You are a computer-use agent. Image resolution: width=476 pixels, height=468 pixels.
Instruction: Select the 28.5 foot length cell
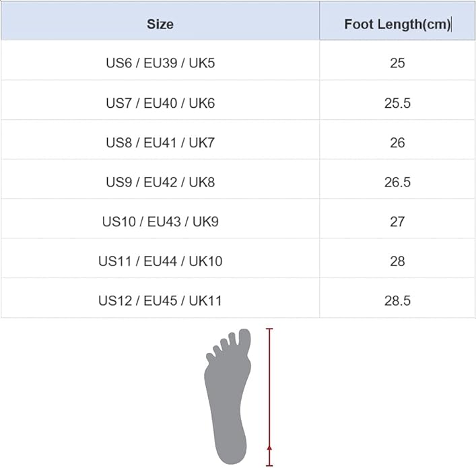[x=397, y=300]
